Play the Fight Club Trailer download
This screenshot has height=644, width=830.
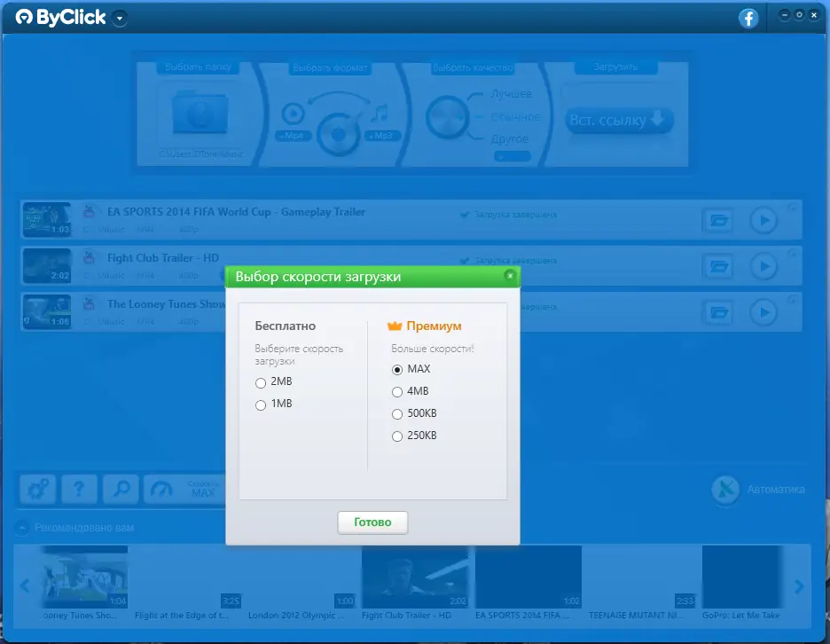click(x=763, y=266)
